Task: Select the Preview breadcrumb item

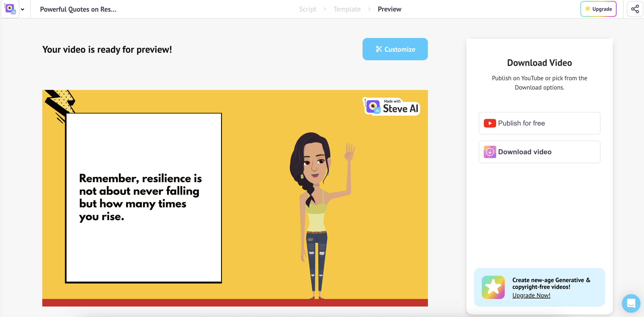Action: pos(389,9)
